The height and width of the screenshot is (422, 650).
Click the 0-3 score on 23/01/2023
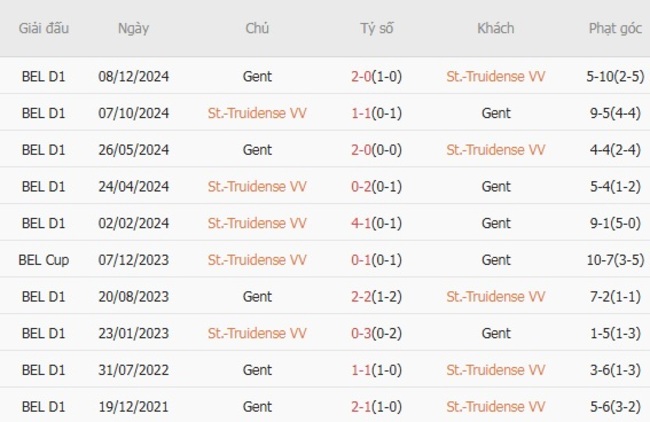tap(365, 333)
